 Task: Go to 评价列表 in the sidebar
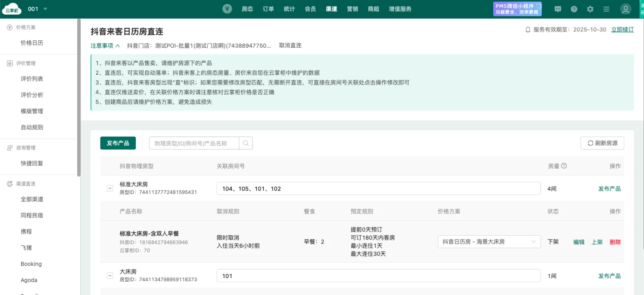pyautogui.click(x=32, y=79)
